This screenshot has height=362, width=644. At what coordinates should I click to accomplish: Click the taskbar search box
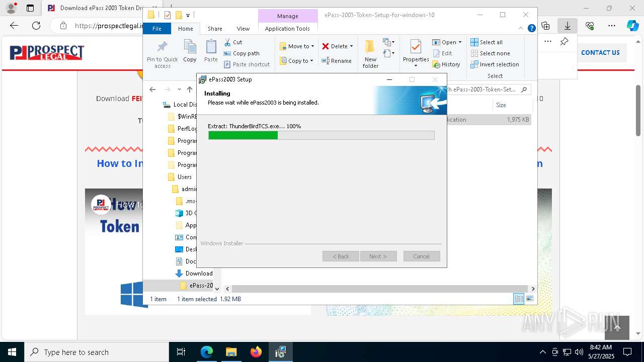coord(97,352)
